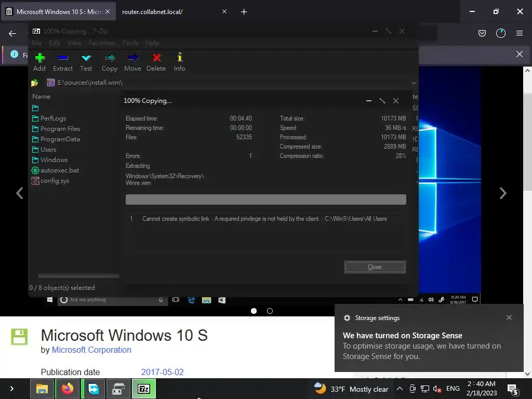532x399 pixels.
Task: Click the circular profile toolbar icon
Action: pos(501,33)
